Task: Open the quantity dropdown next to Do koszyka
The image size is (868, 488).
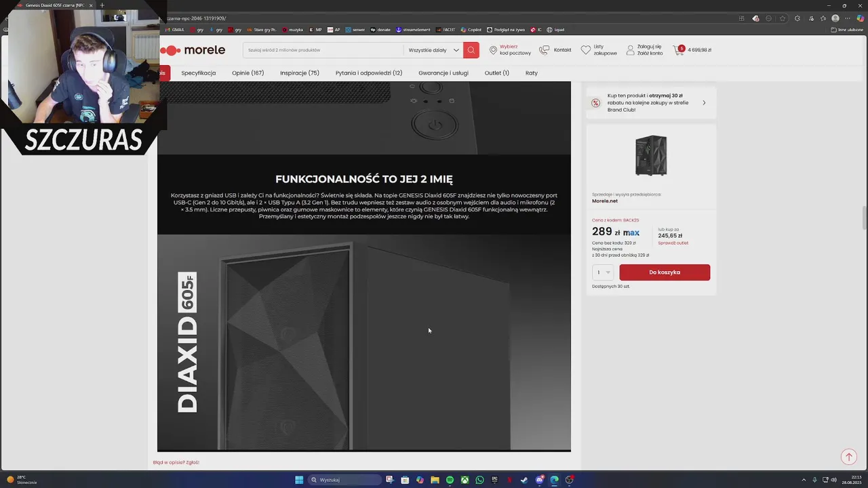Action: coord(603,272)
